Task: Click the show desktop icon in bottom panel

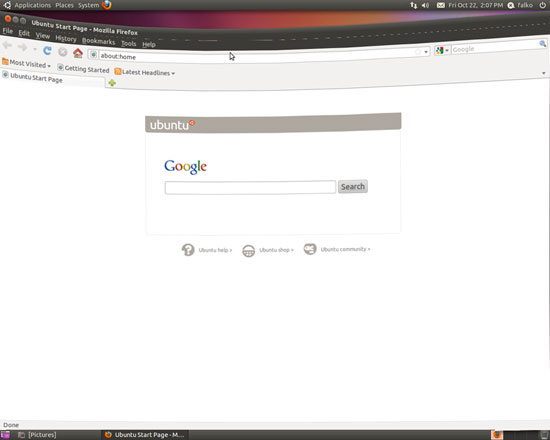Action: coord(5,435)
